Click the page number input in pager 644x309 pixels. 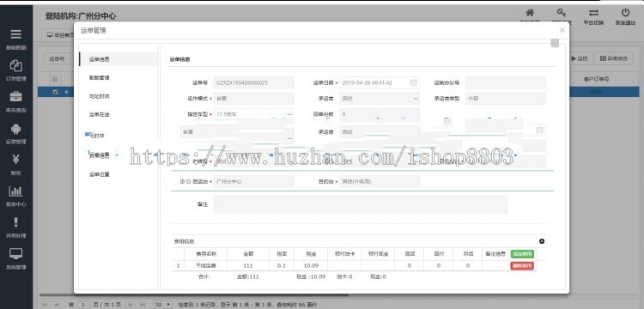(x=83, y=305)
